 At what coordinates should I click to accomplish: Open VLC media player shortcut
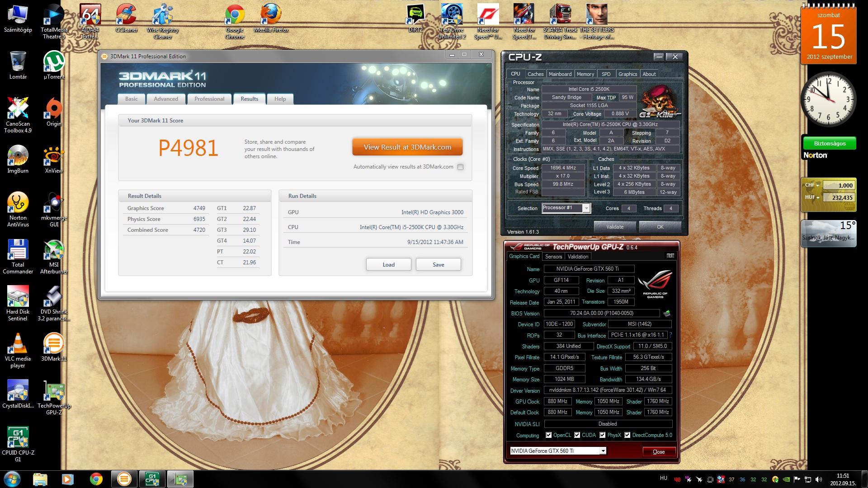pyautogui.click(x=18, y=351)
